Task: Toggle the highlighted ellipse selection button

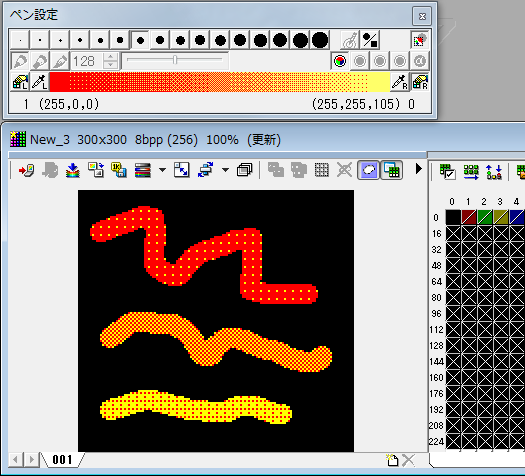Action: click(x=368, y=170)
